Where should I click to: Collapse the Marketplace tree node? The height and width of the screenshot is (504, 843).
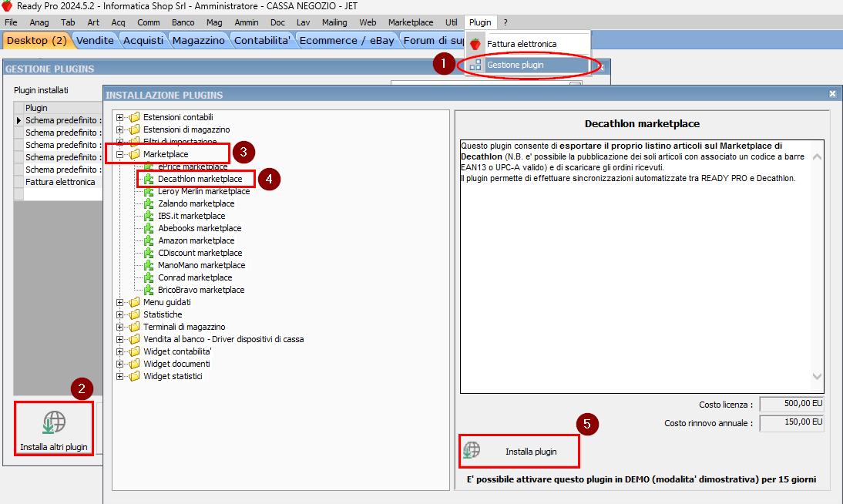120,154
